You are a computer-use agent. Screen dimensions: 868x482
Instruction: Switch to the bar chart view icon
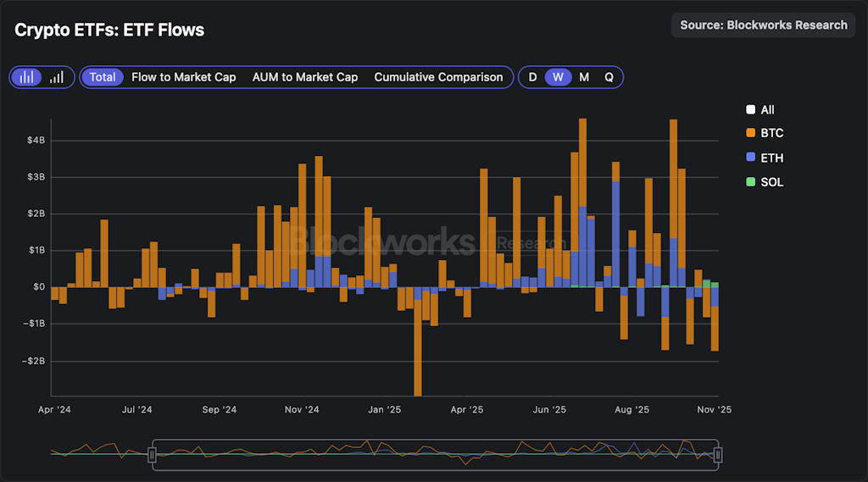click(x=28, y=77)
